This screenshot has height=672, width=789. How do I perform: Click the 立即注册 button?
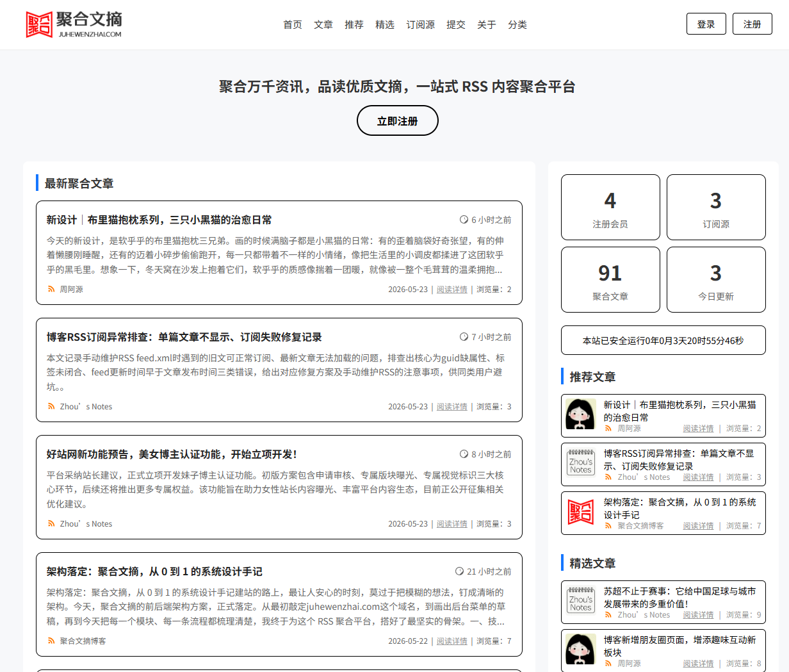point(397,120)
